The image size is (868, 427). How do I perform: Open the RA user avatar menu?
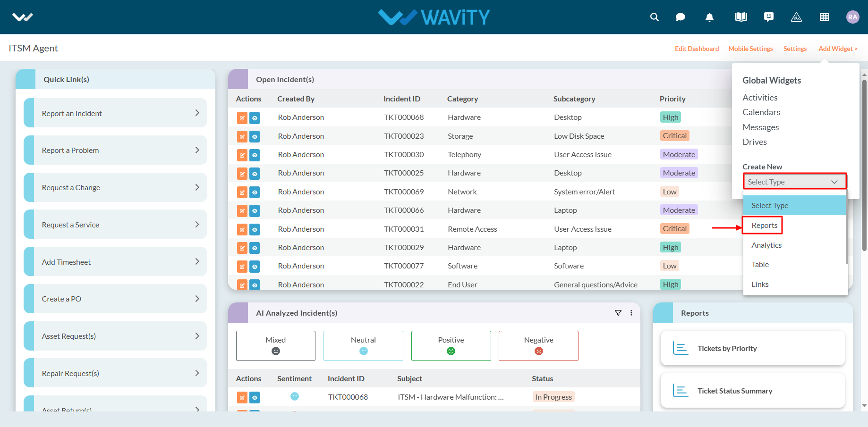852,17
